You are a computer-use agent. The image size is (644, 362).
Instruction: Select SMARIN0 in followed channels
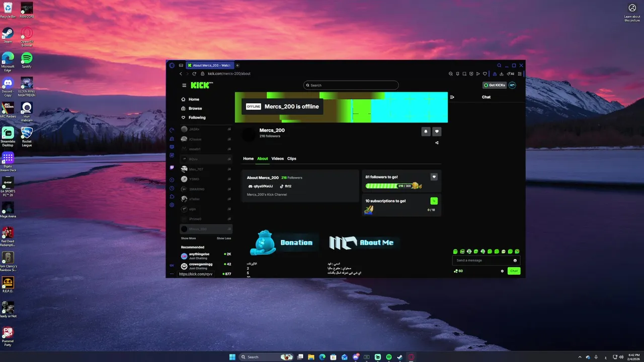click(206, 189)
